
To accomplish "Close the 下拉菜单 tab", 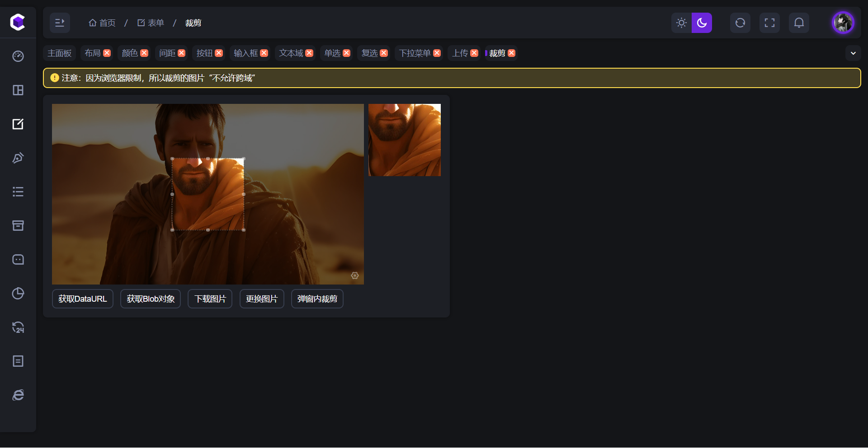I will (437, 53).
